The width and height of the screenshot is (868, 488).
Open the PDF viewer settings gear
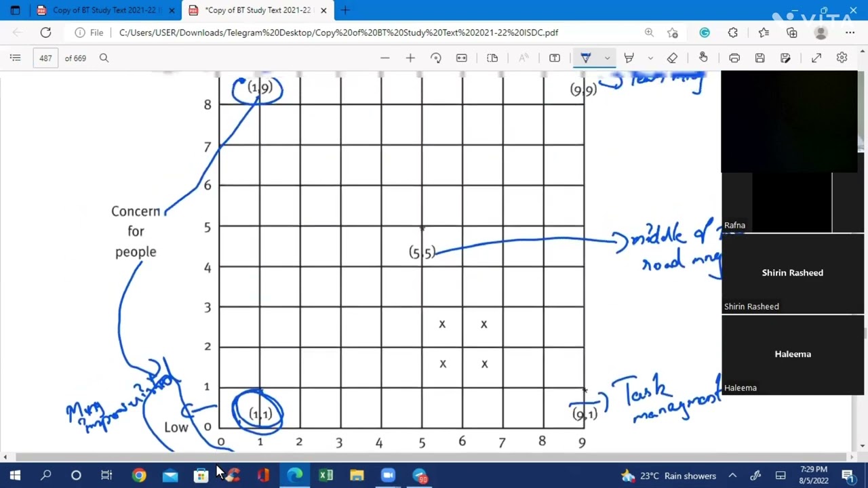842,58
